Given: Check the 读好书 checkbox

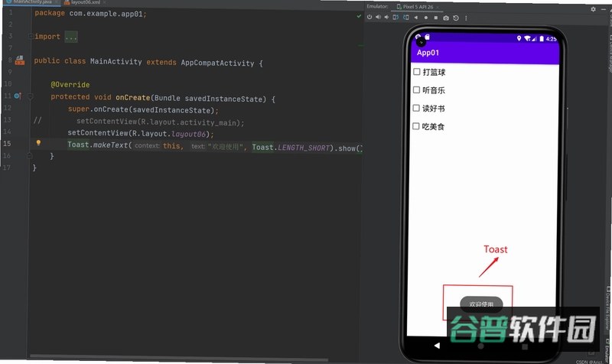Looking at the screenshot, I should click(x=416, y=108).
